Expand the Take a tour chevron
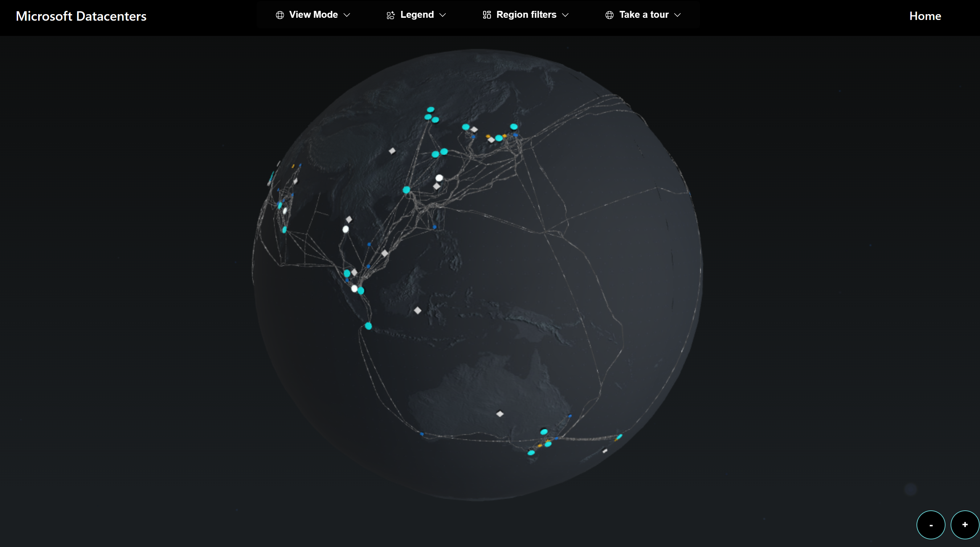This screenshot has height=547, width=980. point(677,15)
